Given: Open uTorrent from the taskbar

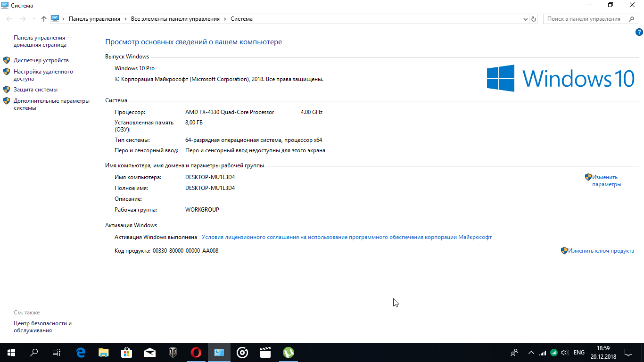Looking at the screenshot, I should coord(289,353).
